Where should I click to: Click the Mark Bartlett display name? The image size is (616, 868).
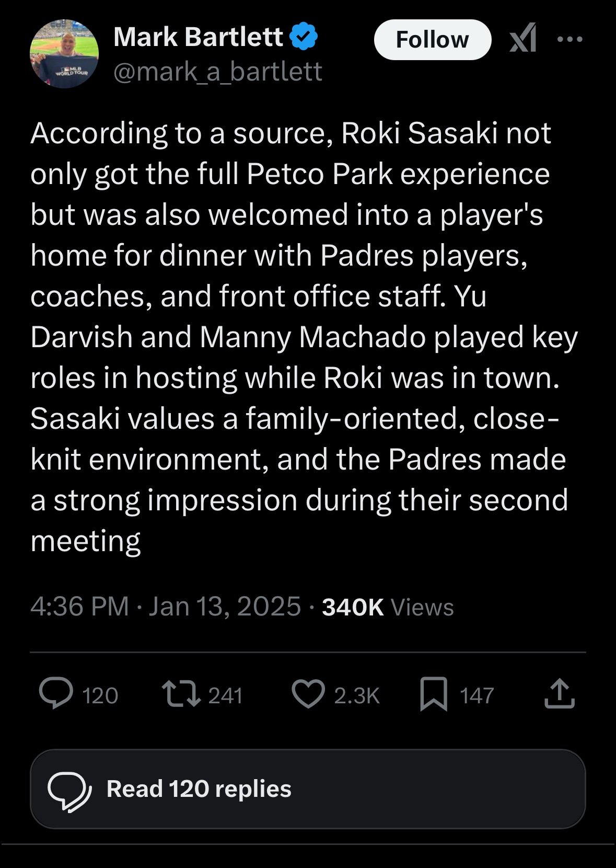pos(198,37)
